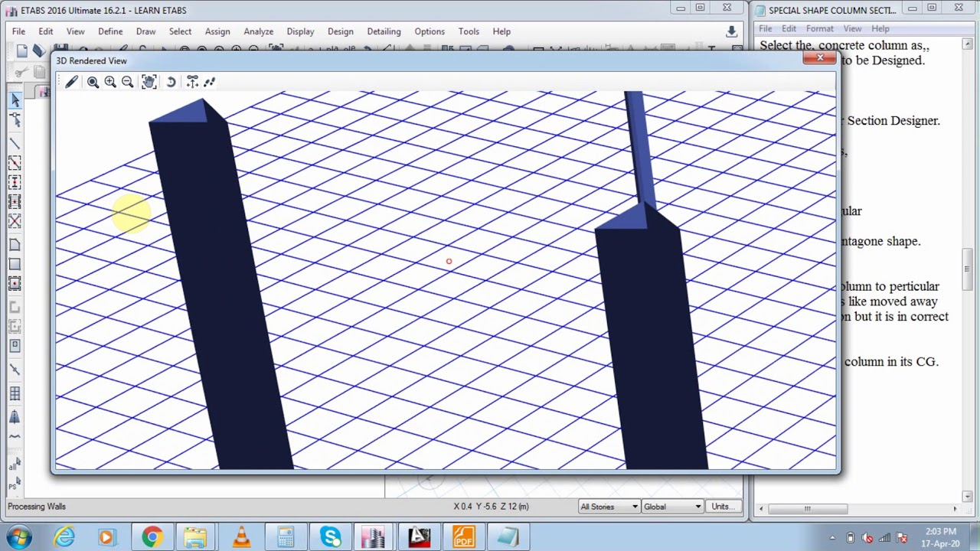Viewport: 980px width, 551px height.
Task: Open the Draw menu
Action: pyautogui.click(x=145, y=31)
